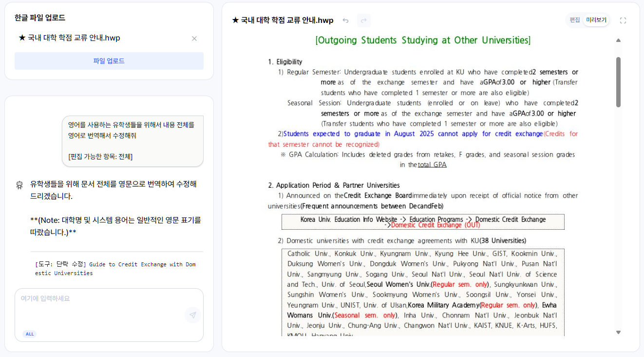The width and height of the screenshot is (644, 357).
Task: Click the AI assistant avatar icon
Action: tap(19, 185)
